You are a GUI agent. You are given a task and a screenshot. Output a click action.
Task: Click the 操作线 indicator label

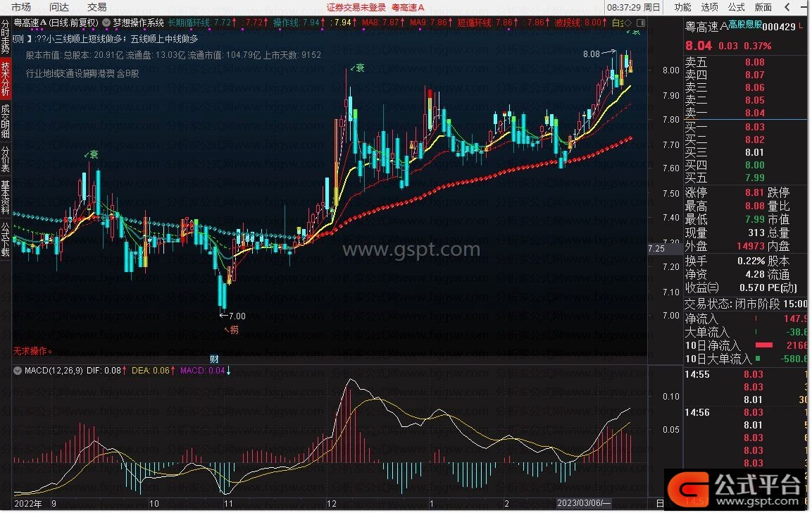coord(286,23)
